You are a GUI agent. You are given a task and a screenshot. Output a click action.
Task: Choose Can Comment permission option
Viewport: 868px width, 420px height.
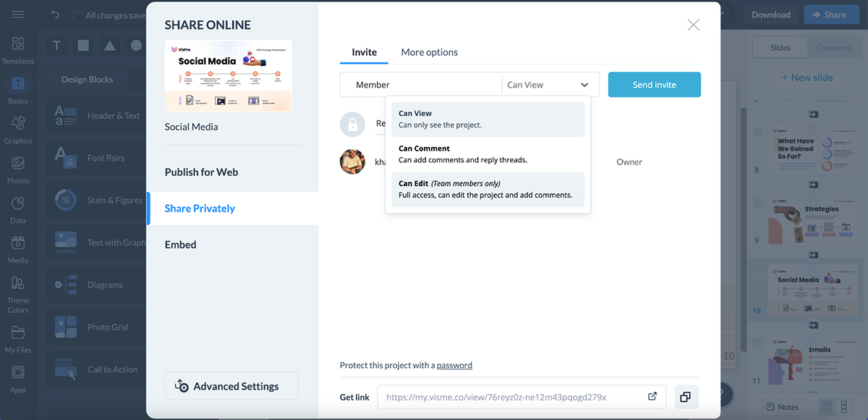pos(488,154)
